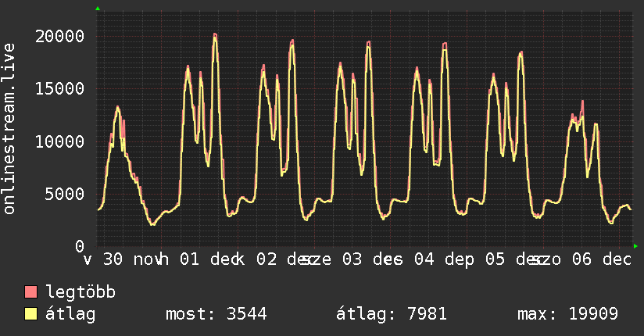Click the green arrow ending the x-axis
The image size is (644, 336).
pos(635,246)
